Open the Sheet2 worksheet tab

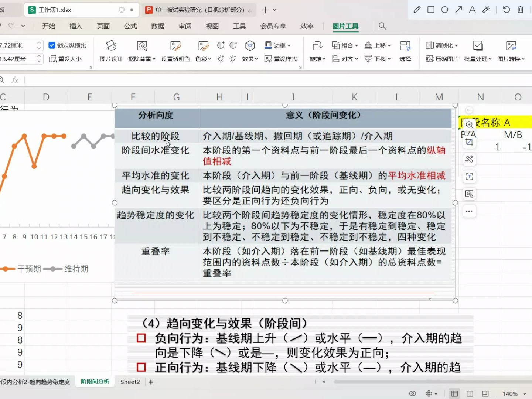tap(130, 382)
